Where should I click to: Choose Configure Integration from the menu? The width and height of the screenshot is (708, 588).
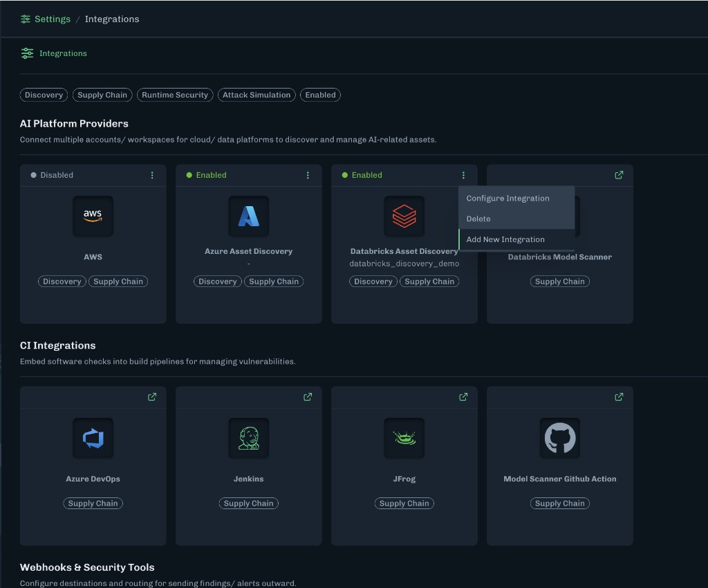click(516, 199)
